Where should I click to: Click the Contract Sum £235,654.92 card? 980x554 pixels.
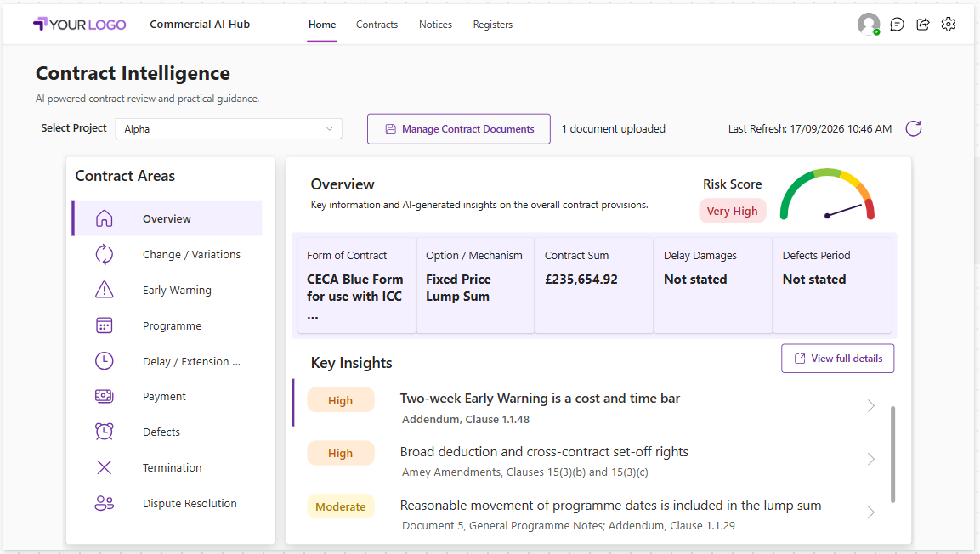(594, 285)
